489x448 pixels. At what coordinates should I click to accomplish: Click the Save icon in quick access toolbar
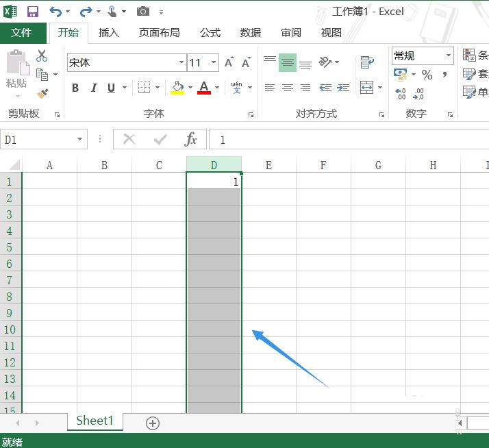pos(32,12)
